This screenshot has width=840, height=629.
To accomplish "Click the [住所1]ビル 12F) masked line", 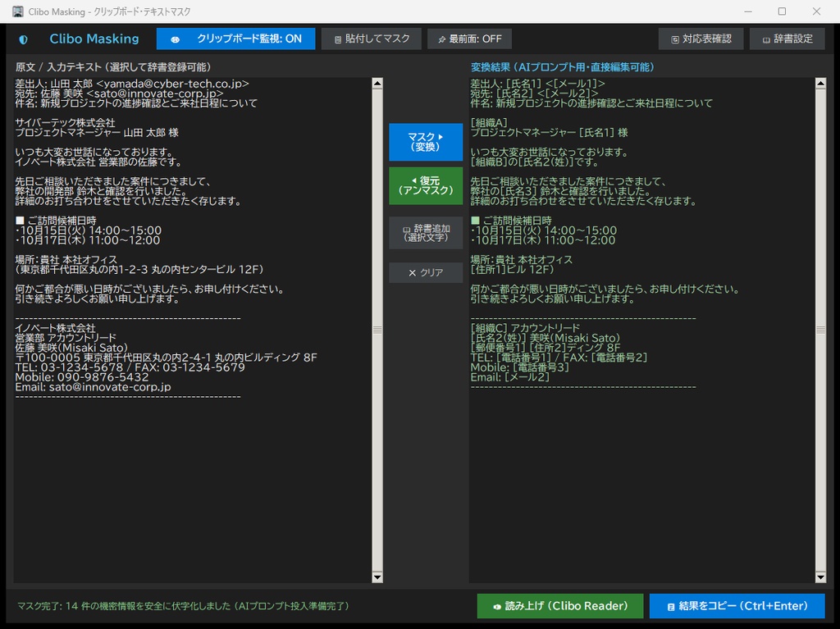I will (x=512, y=270).
